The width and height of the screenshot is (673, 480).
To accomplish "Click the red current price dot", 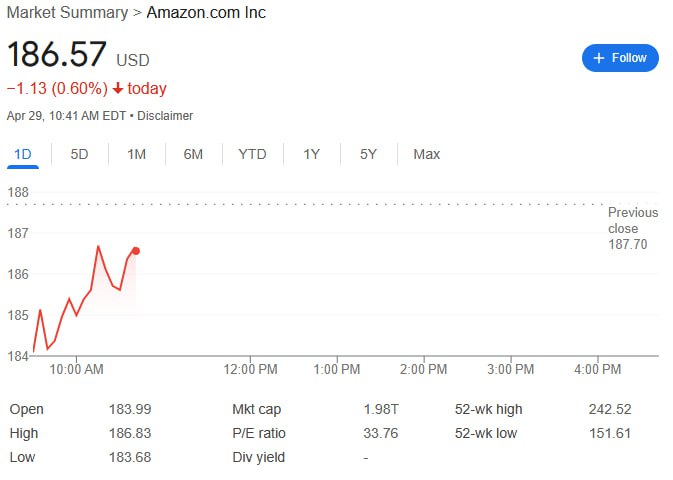I will pos(136,251).
